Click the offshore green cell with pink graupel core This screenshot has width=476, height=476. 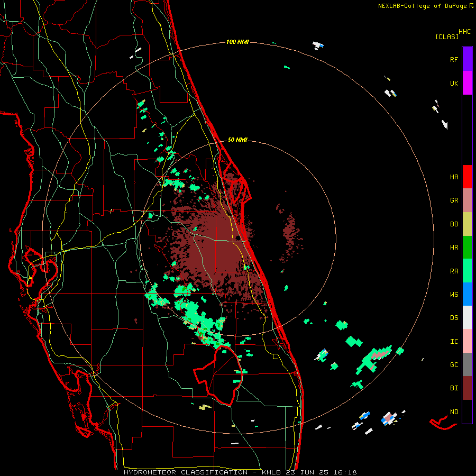pyautogui.click(x=374, y=359)
